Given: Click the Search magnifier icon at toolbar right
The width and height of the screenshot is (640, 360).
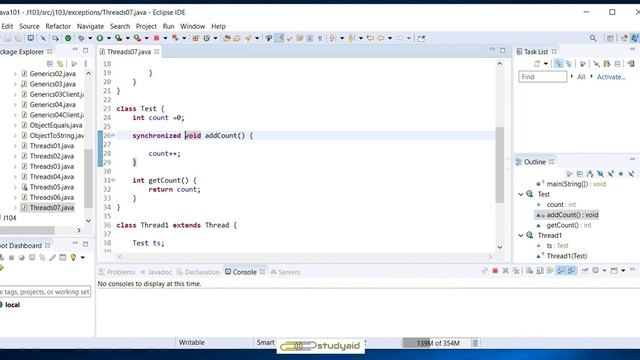Looking at the screenshot, I should [593, 38].
